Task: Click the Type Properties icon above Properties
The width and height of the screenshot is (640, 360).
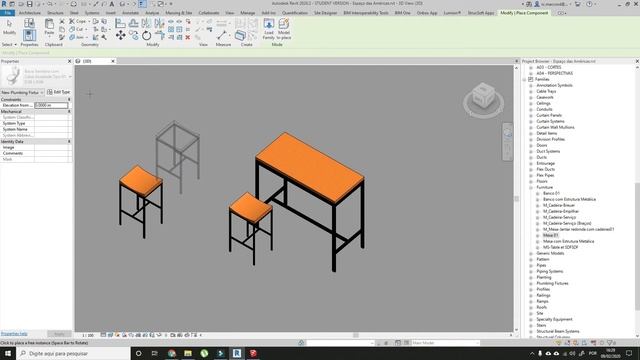Action: tap(29, 23)
